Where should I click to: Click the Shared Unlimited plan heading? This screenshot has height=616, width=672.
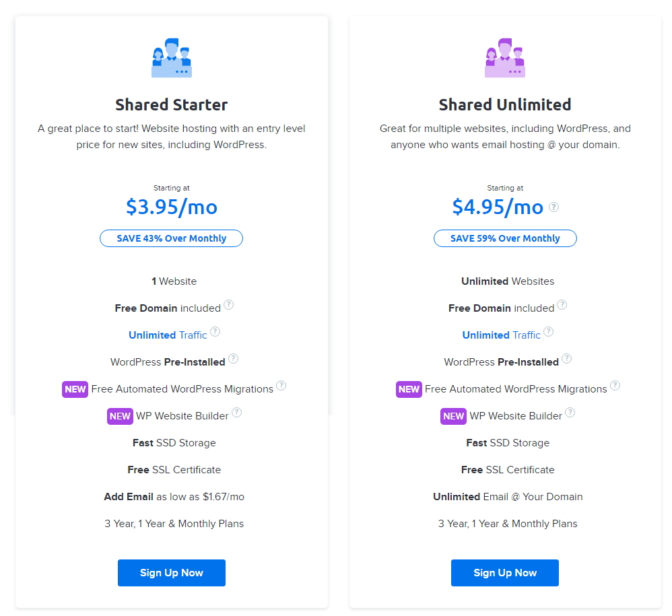(505, 104)
